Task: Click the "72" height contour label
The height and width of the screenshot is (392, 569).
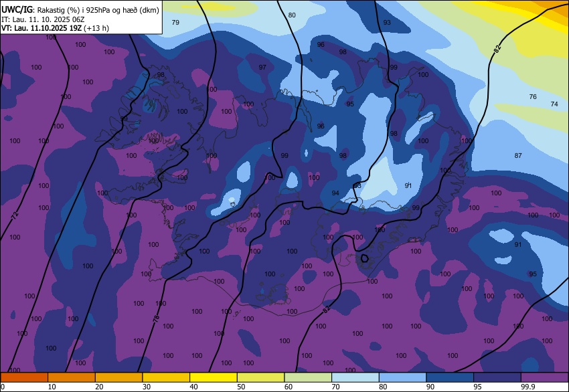Action: tap(15, 215)
